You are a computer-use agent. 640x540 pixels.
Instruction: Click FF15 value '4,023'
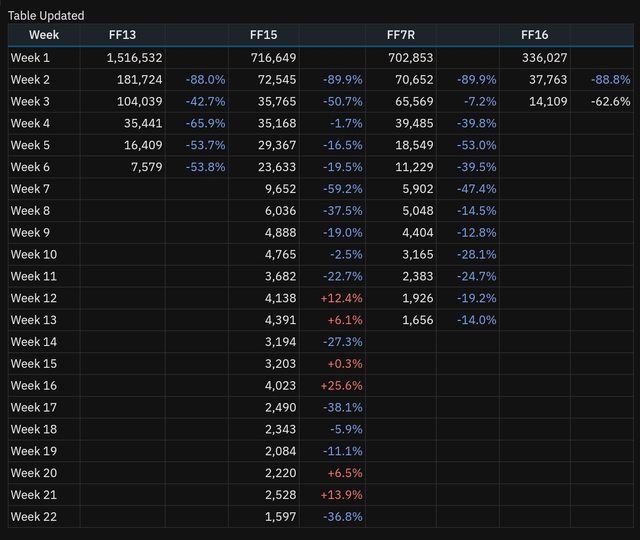click(x=280, y=386)
